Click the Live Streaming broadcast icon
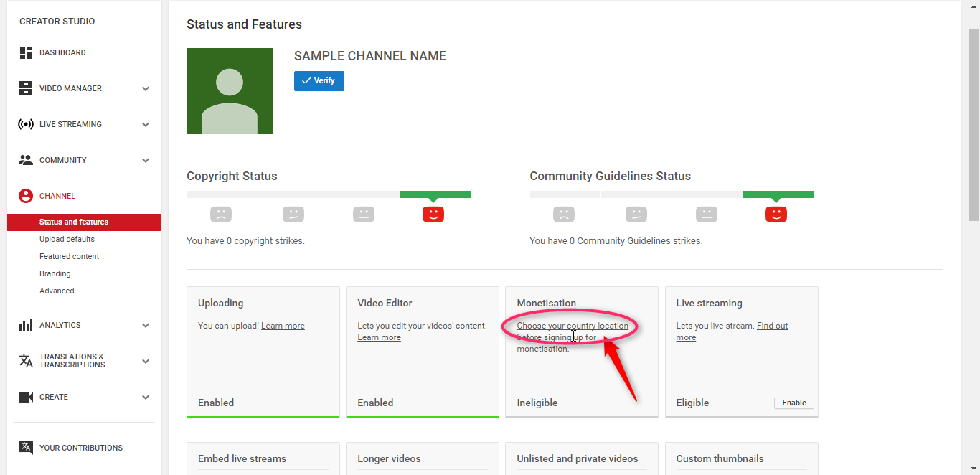 pyautogui.click(x=26, y=124)
